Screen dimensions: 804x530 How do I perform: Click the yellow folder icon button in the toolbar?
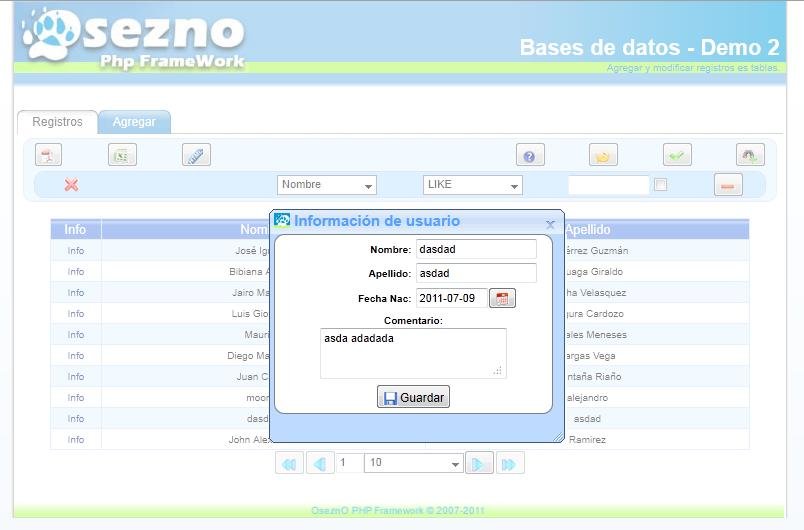tap(604, 155)
